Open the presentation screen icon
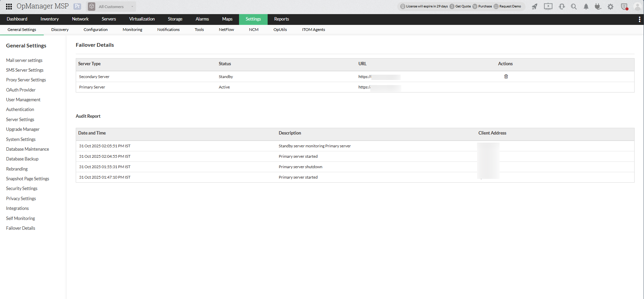644x299 pixels. pos(548,6)
